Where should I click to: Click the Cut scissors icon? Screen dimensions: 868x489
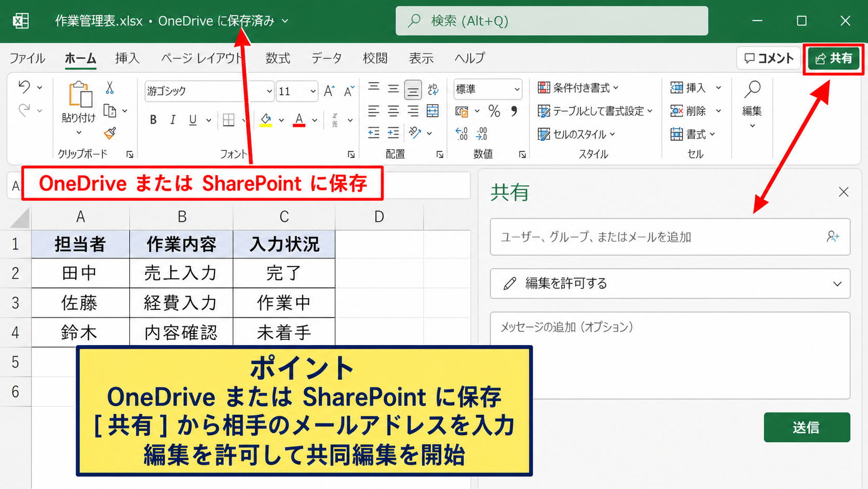[110, 87]
